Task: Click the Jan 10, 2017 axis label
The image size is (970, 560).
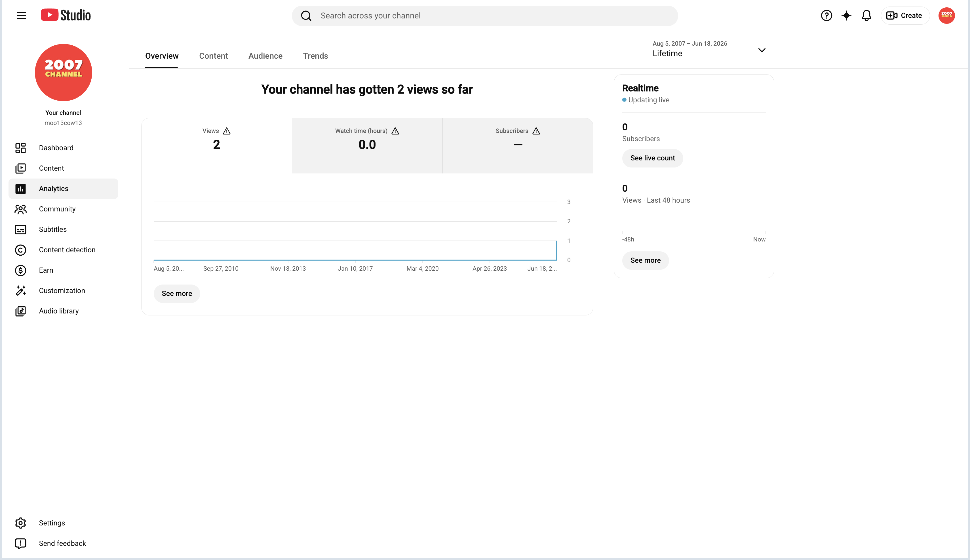Action: click(x=355, y=268)
